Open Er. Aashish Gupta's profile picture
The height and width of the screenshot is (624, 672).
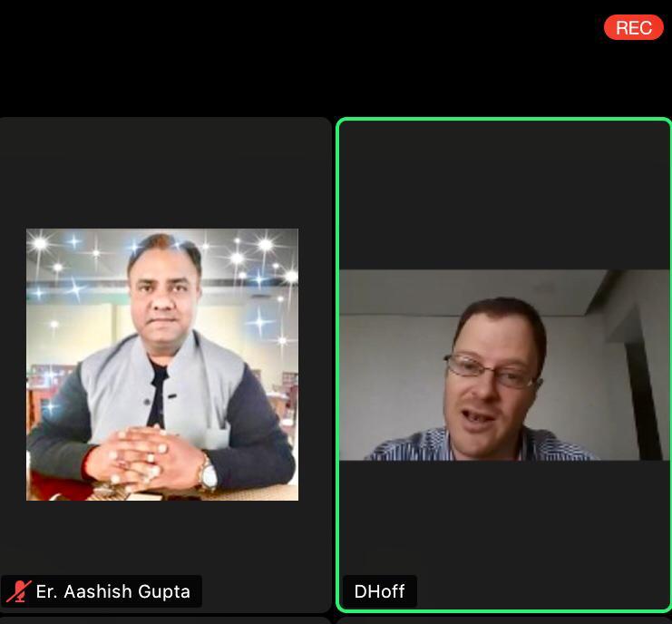[162, 365]
